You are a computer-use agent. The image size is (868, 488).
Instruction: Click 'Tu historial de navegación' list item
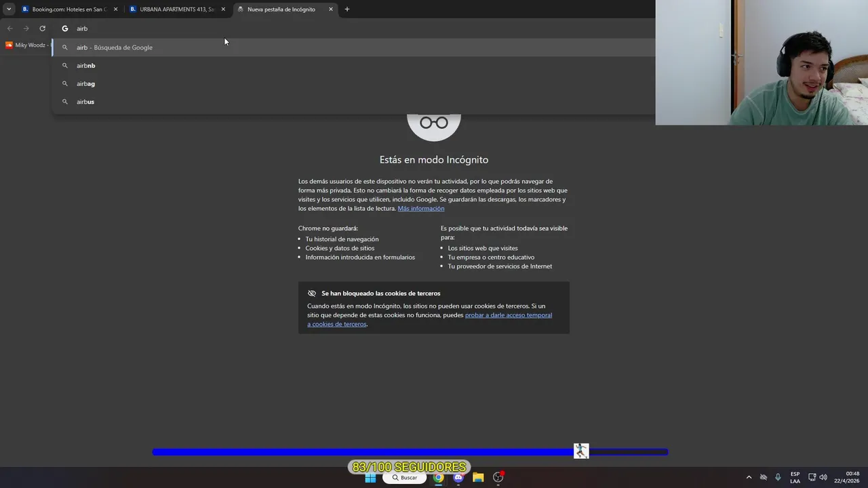[342, 239]
